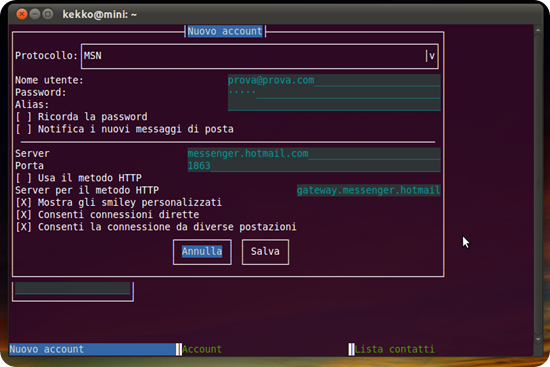550x367 pixels.
Task: Edit HTTP server field gateway.messenger.hotmail
Action: [369, 190]
